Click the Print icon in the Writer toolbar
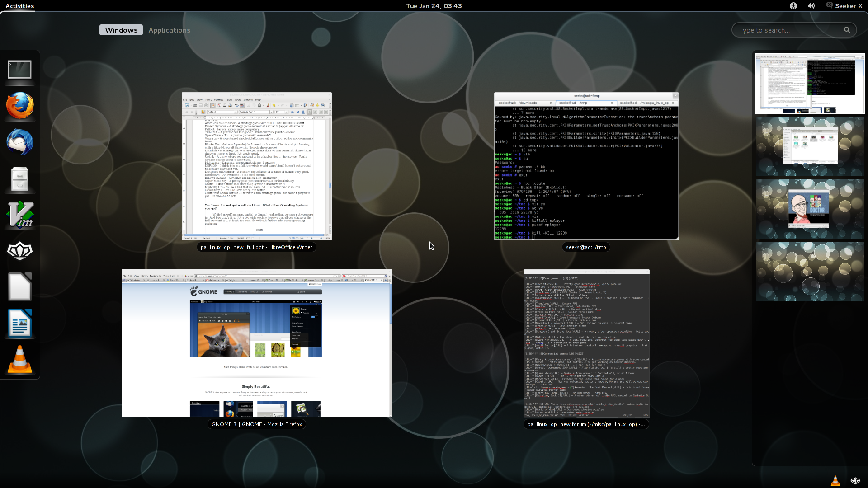Screen dimensions: 868x488 click(224, 105)
